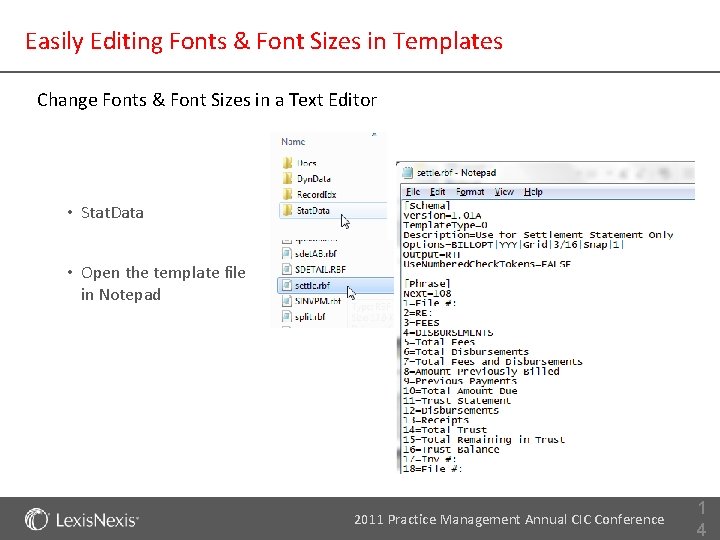
Task: Select the sdetAB.rbf file icon
Action: pyautogui.click(x=287, y=253)
